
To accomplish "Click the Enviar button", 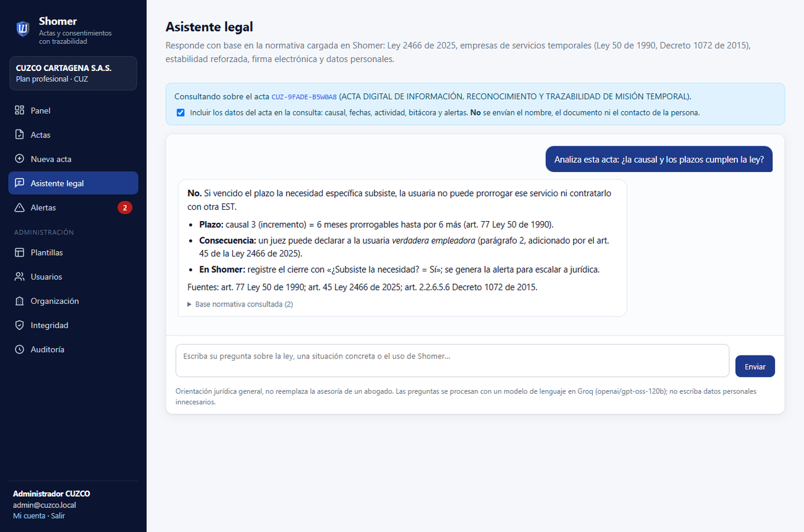I will tap(755, 366).
